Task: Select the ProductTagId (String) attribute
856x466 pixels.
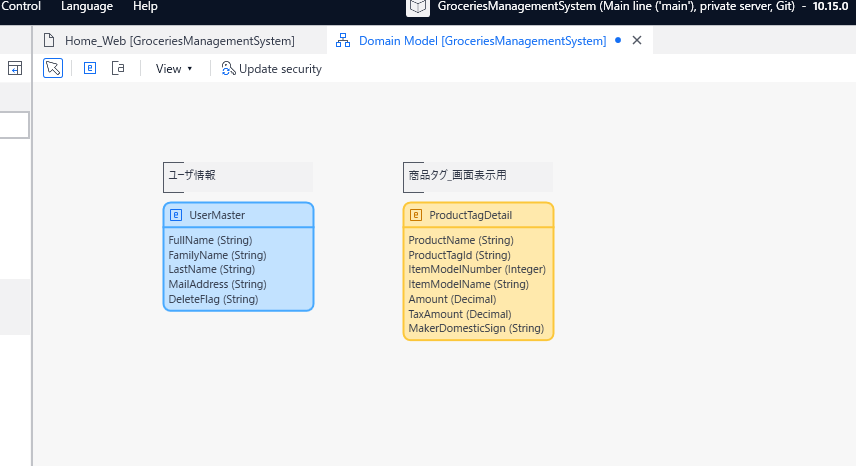Action: (460, 255)
